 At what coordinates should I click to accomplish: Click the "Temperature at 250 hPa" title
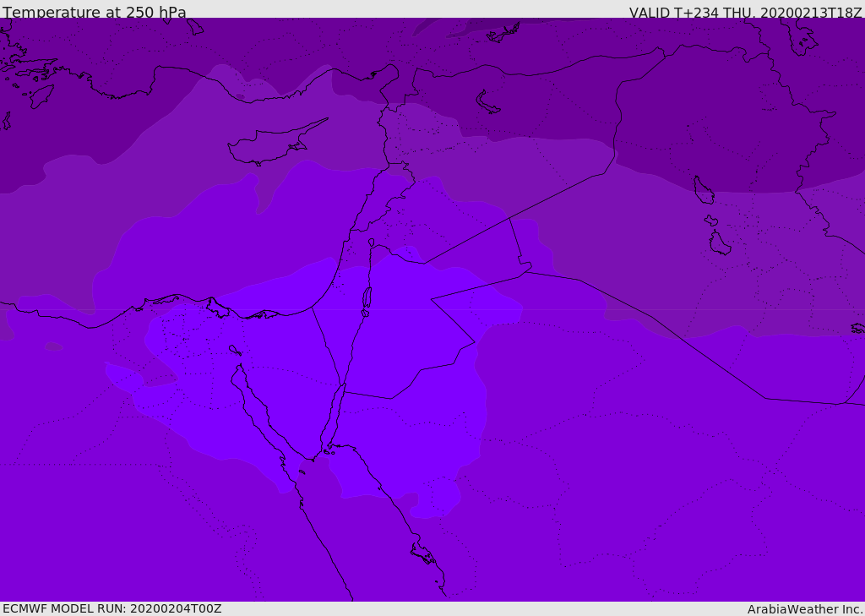tap(94, 13)
